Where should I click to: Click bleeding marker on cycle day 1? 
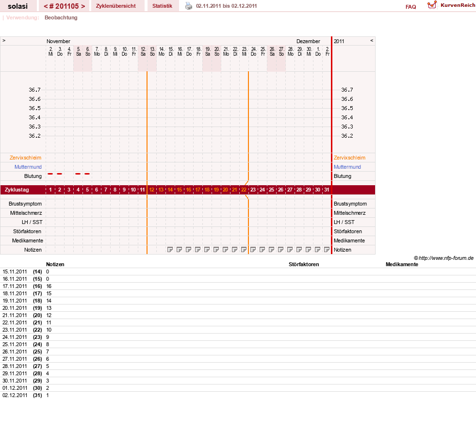tap(50, 174)
